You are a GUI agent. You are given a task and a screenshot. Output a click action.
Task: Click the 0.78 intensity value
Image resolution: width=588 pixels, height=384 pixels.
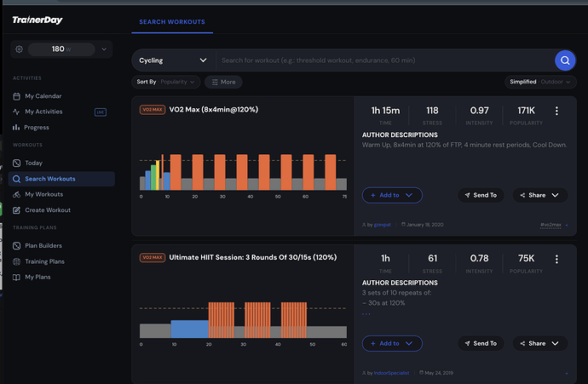coord(479,259)
